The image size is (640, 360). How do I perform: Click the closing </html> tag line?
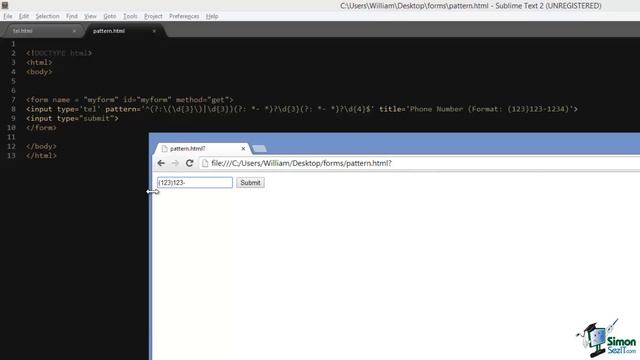[41, 156]
